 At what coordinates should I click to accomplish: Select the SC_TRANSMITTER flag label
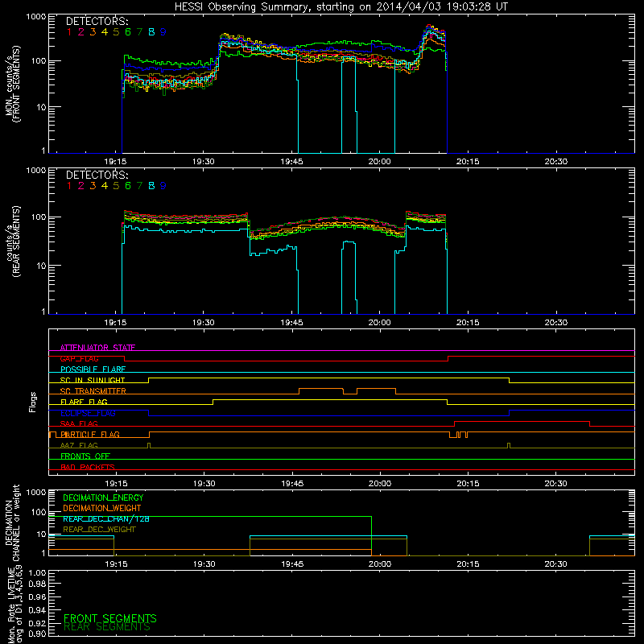coord(93,391)
